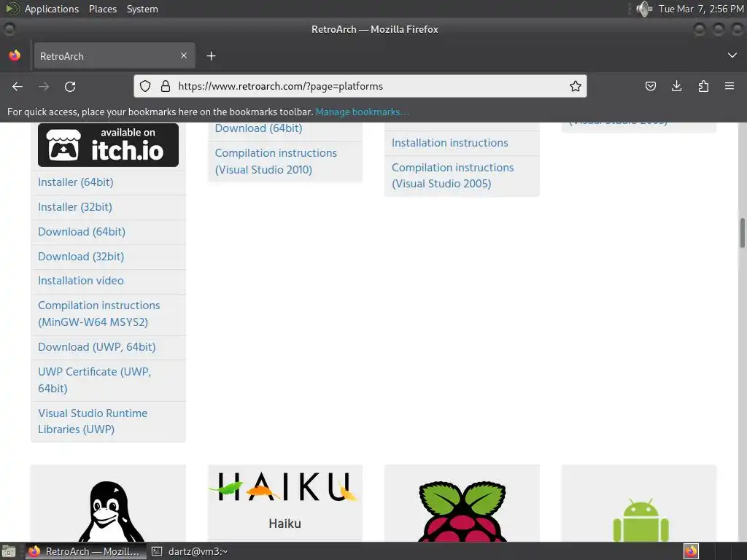Click the Firefox icon in bottom-right tray

(x=691, y=551)
